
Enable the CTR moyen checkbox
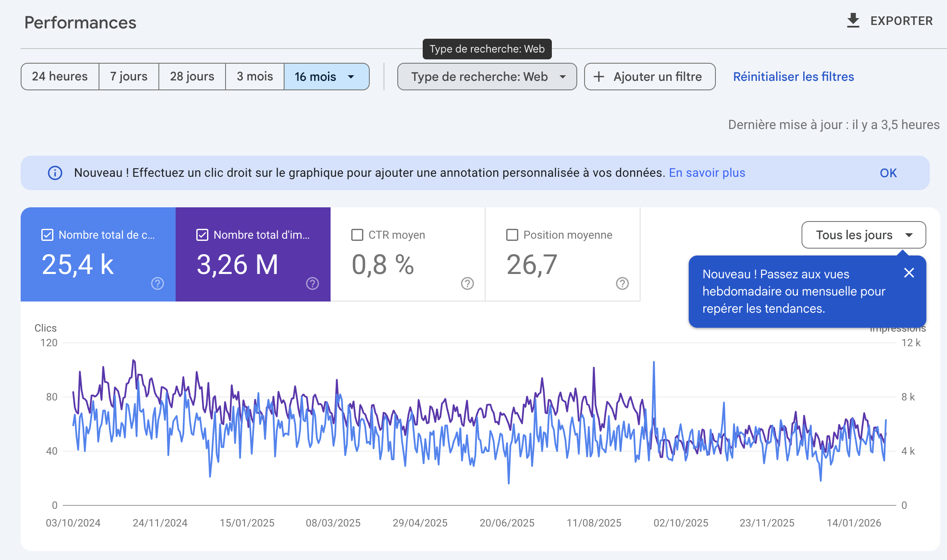[x=357, y=235]
